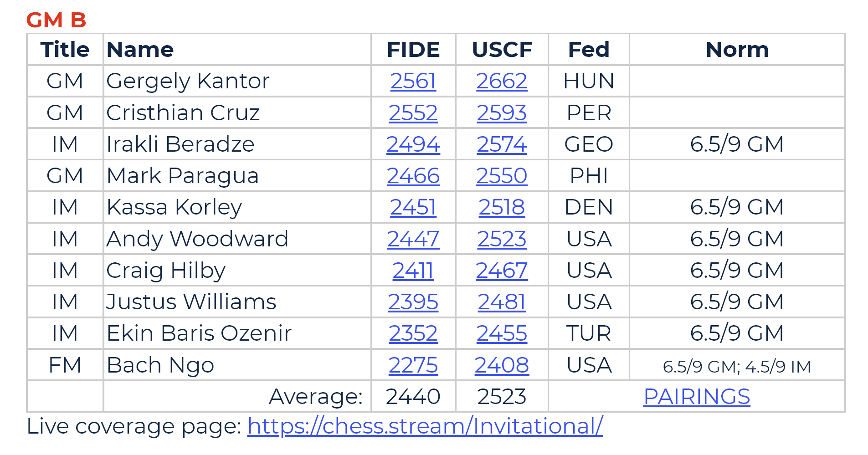Open Mark Paragua's USCF rating 2550
868x455 pixels.
pyautogui.click(x=502, y=175)
